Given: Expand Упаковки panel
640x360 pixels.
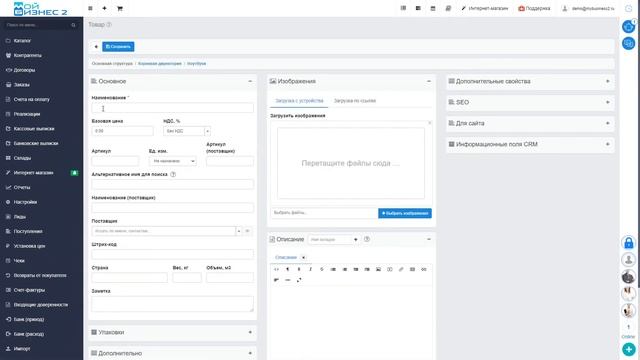Looking at the screenshot, I should (x=250, y=332).
